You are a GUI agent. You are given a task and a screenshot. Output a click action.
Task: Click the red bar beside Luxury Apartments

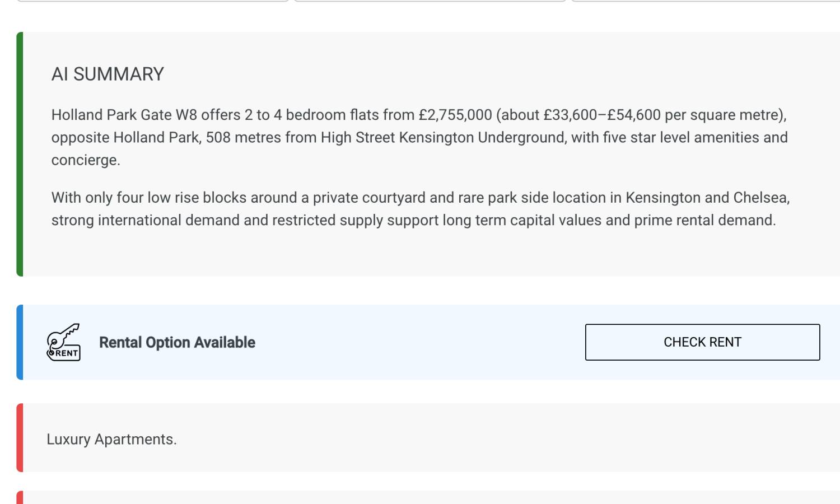[x=20, y=437]
